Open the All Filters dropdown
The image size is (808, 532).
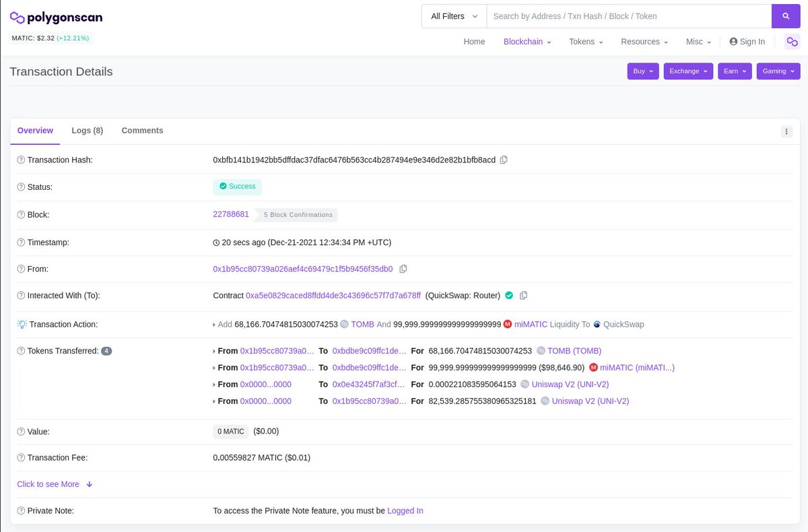(x=452, y=15)
